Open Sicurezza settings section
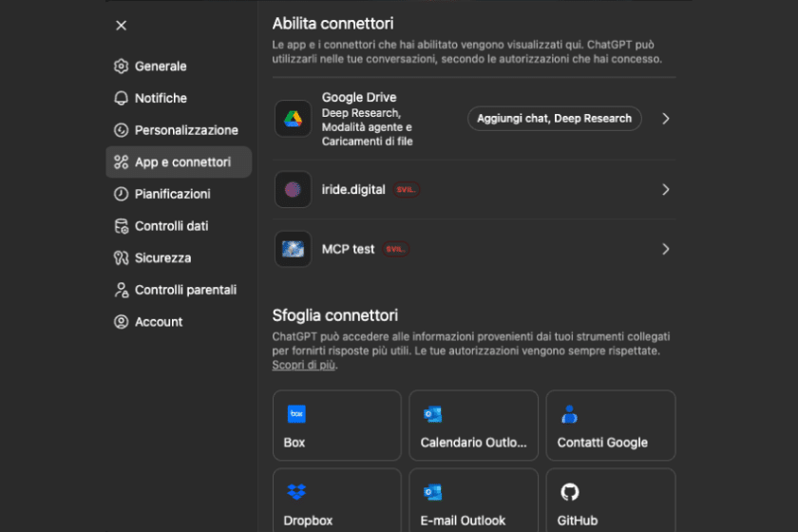Screen dimensions: 798x532 point(162,257)
